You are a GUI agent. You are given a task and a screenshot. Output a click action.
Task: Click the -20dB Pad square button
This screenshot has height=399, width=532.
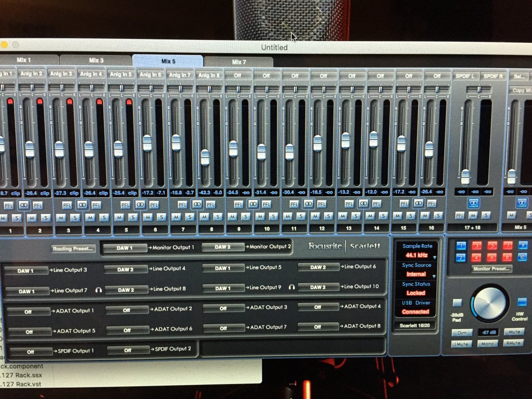[x=457, y=303]
